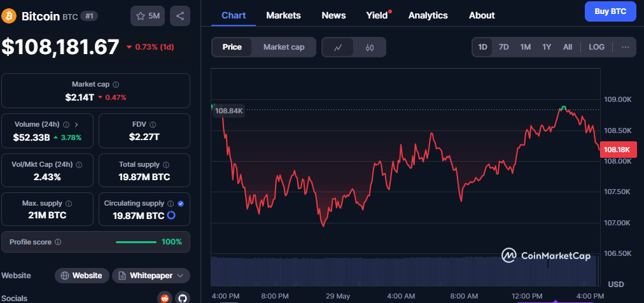The width and height of the screenshot is (644, 303).
Task: Click the #1 rank badge
Action: pos(89,17)
